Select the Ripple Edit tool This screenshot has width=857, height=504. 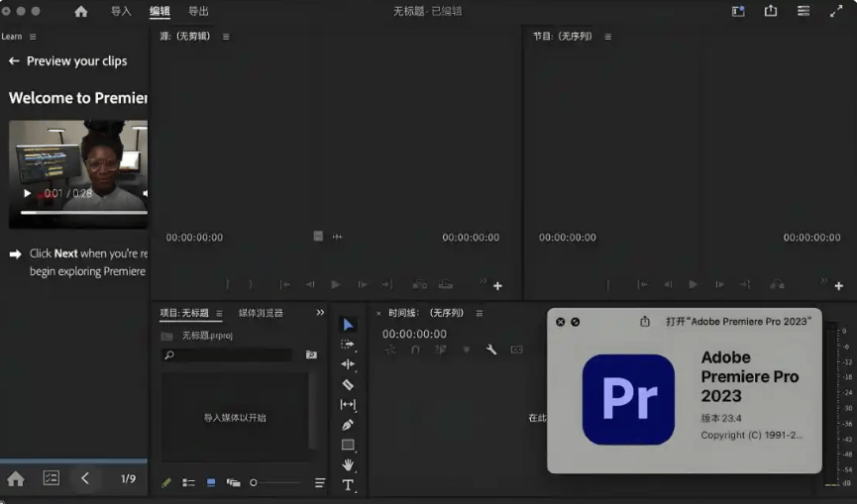pyautogui.click(x=348, y=364)
